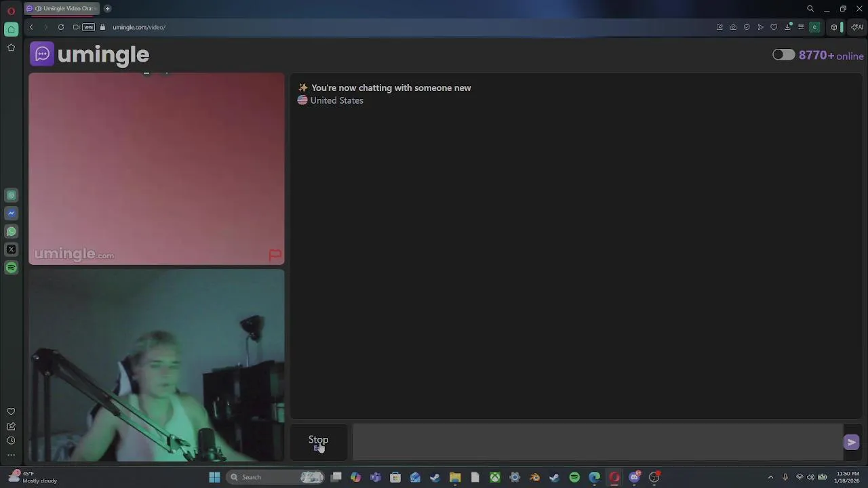Click the umingle logo
The width and height of the screenshot is (868, 488).
pos(90,54)
